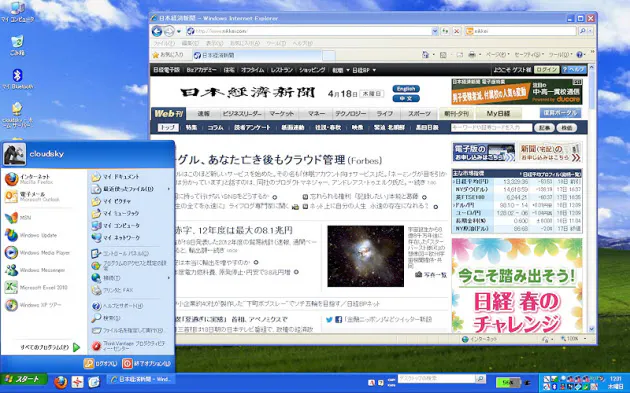Image resolution: width=630 pixels, height=393 pixels.
Task: Switch to the スポーツ tab on Nikkei
Action: click(419, 114)
